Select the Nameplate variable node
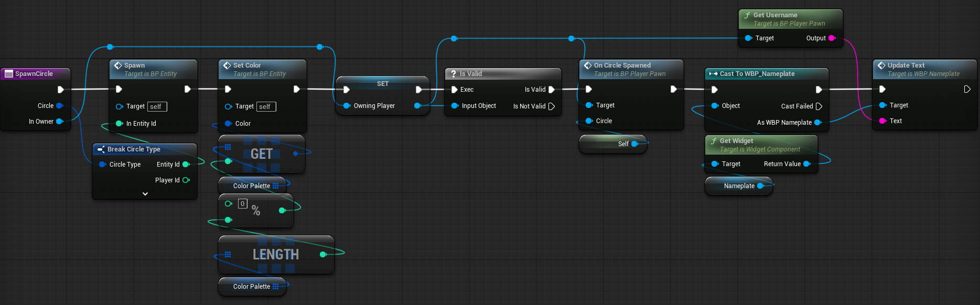980x305 pixels. 738,186
